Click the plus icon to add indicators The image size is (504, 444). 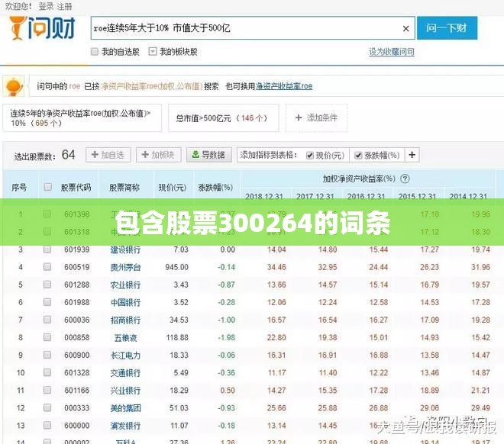412,155
